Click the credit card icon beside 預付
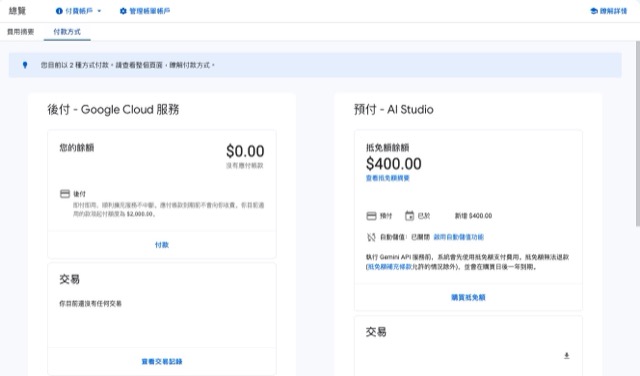Image resolution: width=640 pixels, height=376 pixels. pos(371,216)
